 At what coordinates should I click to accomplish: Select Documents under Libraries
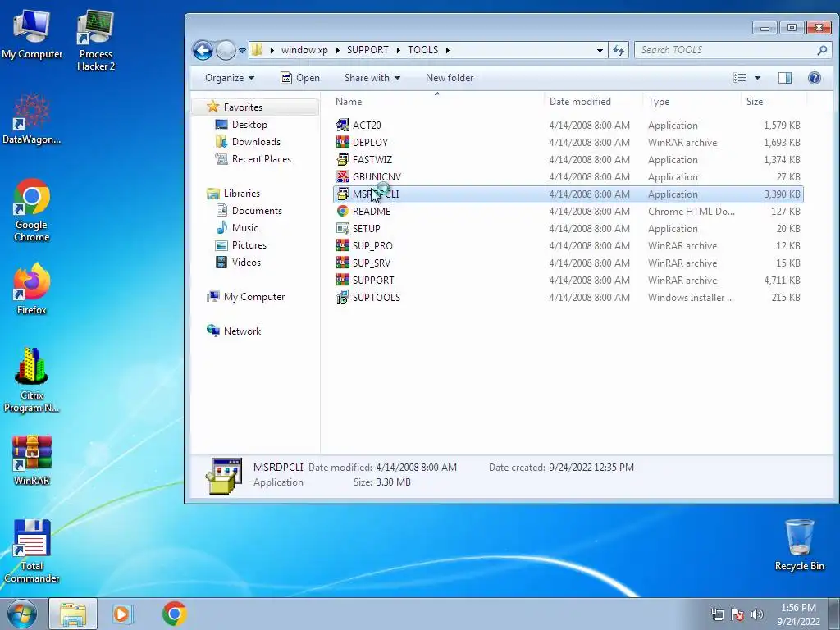(249, 211)
